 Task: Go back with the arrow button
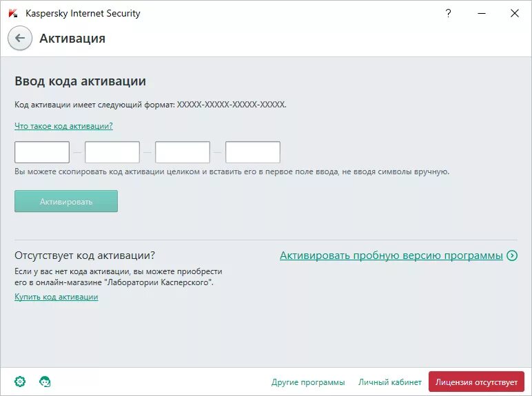20,38
